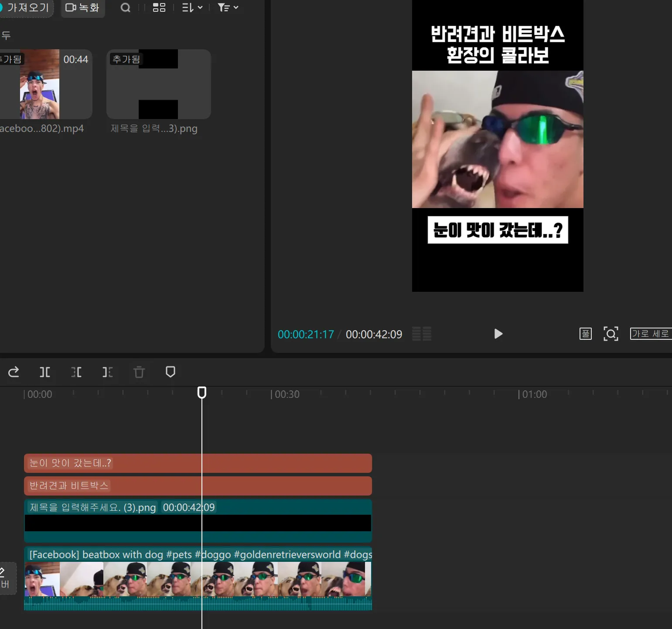Click the trash Delete icon

139,372
